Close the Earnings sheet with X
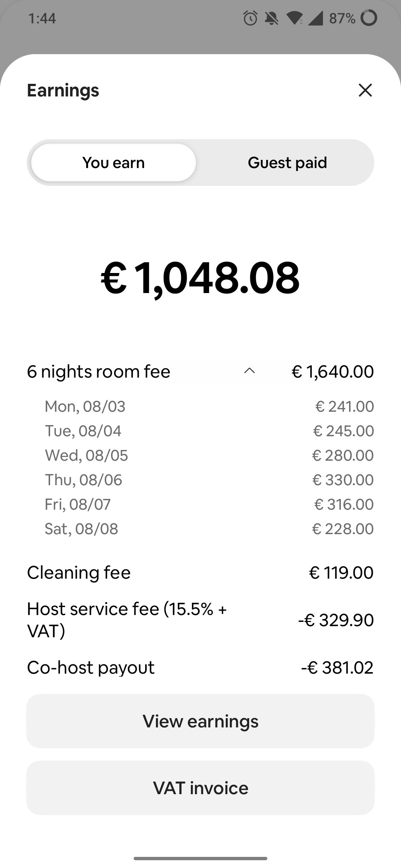This screenshot has height=868, width=401. point(365,90)
